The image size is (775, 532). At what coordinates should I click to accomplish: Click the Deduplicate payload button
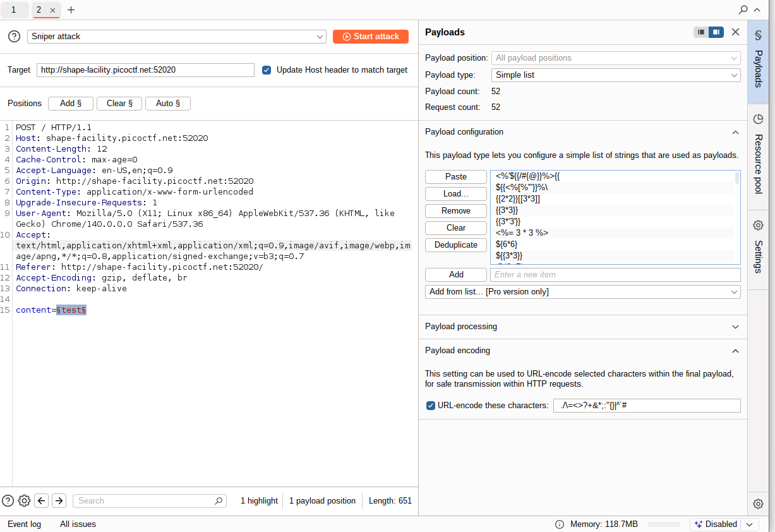(x=456, y=245)
